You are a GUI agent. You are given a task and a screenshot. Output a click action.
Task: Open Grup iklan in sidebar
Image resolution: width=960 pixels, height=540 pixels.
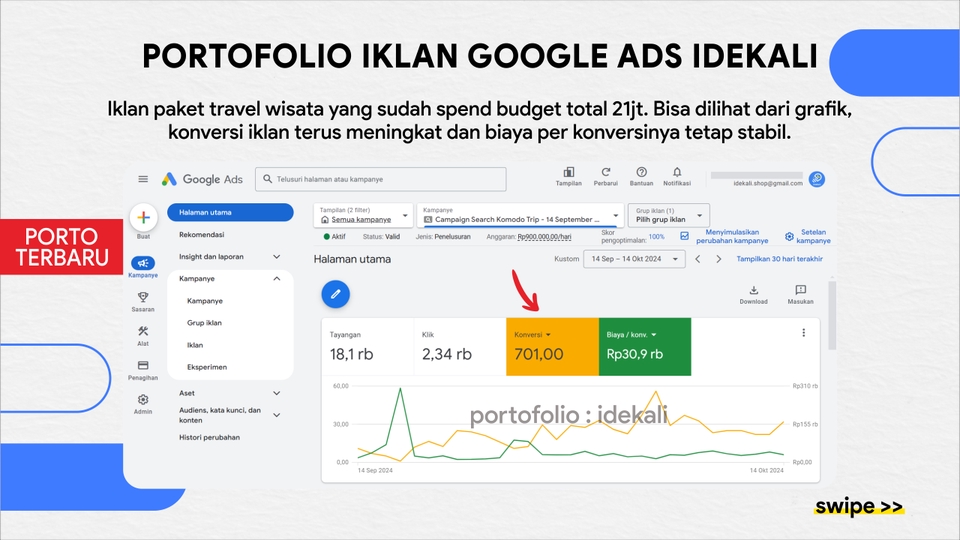click(204, 323)
